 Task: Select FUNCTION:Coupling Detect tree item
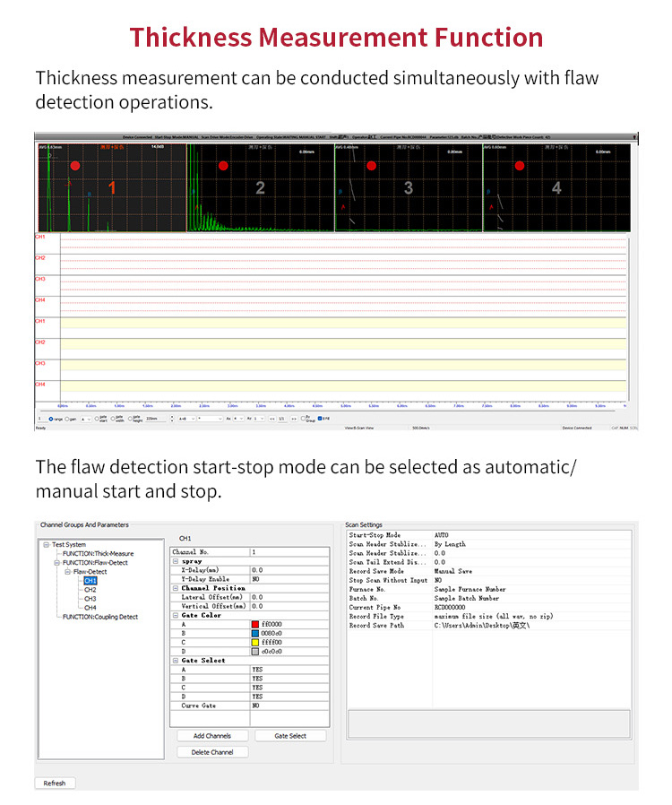100,617
